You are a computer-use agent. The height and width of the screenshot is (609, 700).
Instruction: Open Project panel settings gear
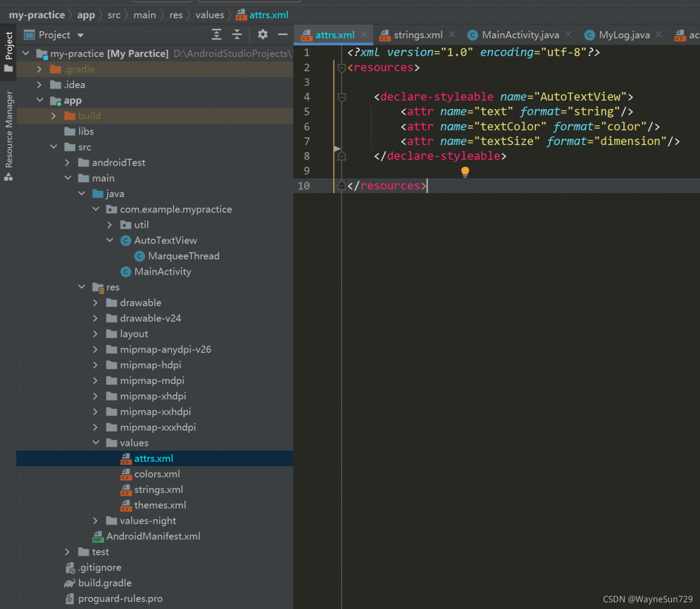coord(262,34)
